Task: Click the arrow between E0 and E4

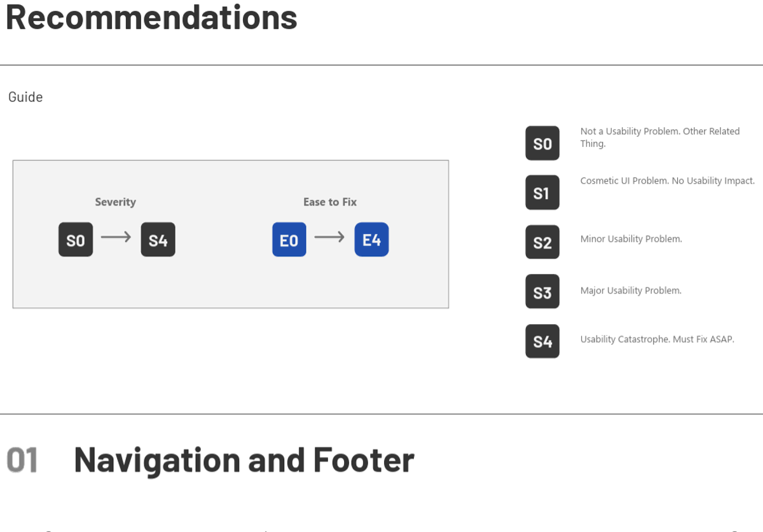Action: tap(330, 237)
